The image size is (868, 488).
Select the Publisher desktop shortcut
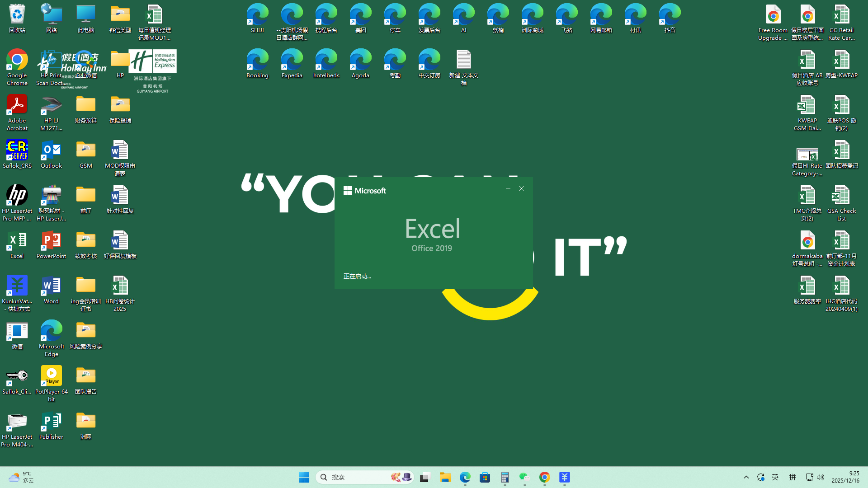pos(51,422)
